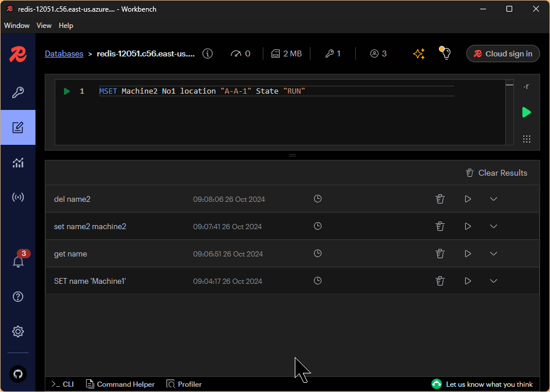The image size is (550, 392).
Task: Expand the SET name 'Machine1' result
Action: pos(494,281)
